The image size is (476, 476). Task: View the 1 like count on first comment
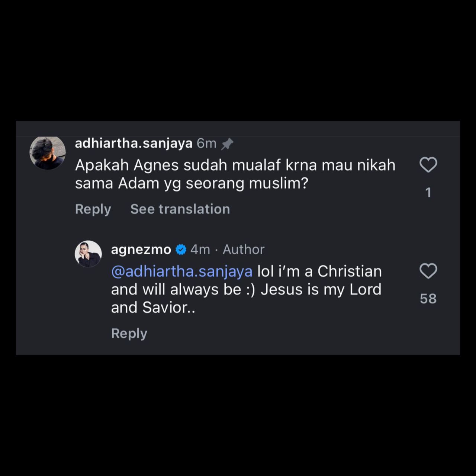[x=428, y=192]
